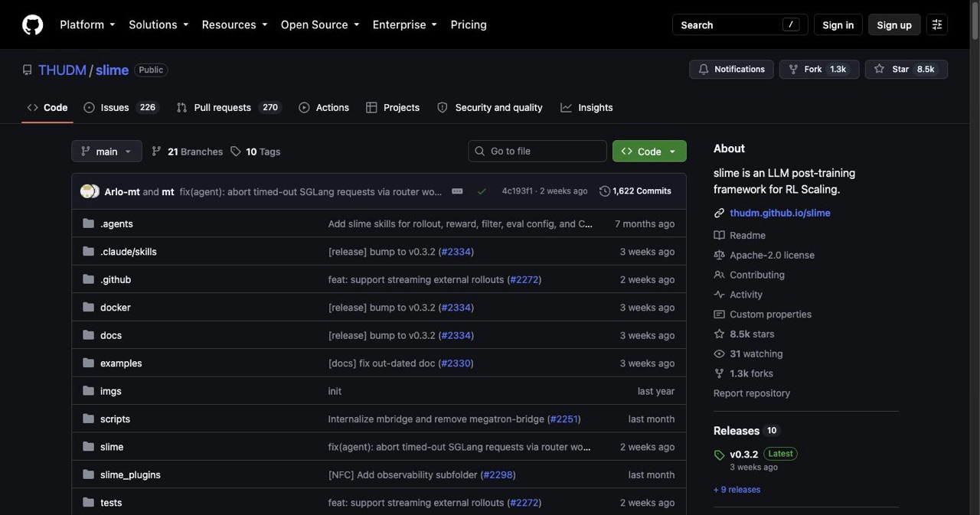Expand the green Code dropdown button
The height and width of the screenshot is (515, 980).
[649, 152]
